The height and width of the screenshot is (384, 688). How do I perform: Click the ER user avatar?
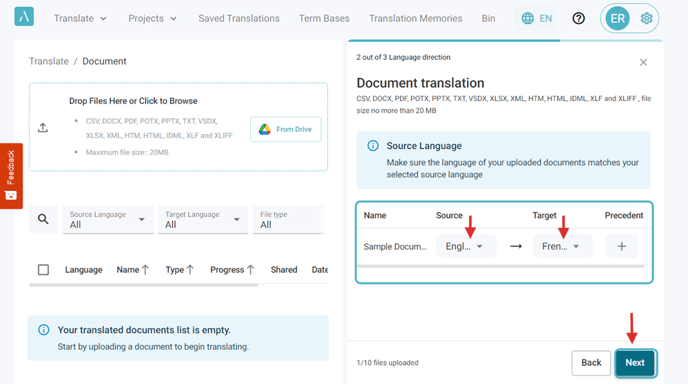(617, 18)
